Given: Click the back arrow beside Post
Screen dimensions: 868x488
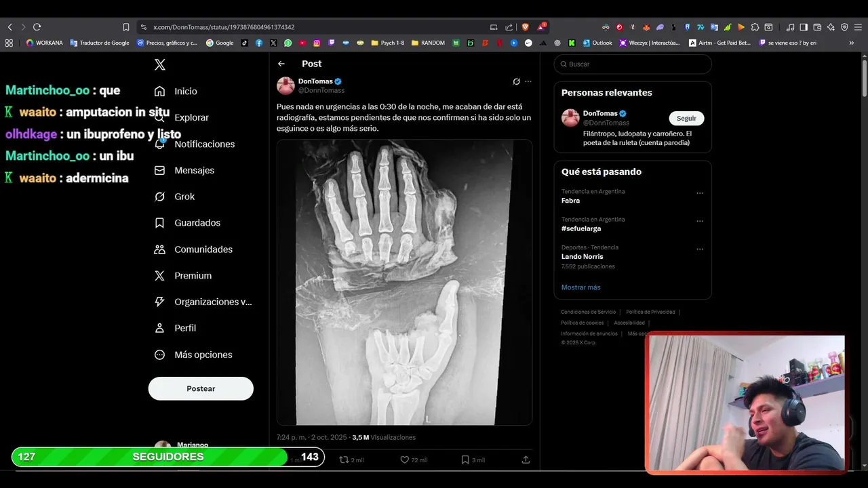Looking at the screenshot, I should click(x=281, y=64).
